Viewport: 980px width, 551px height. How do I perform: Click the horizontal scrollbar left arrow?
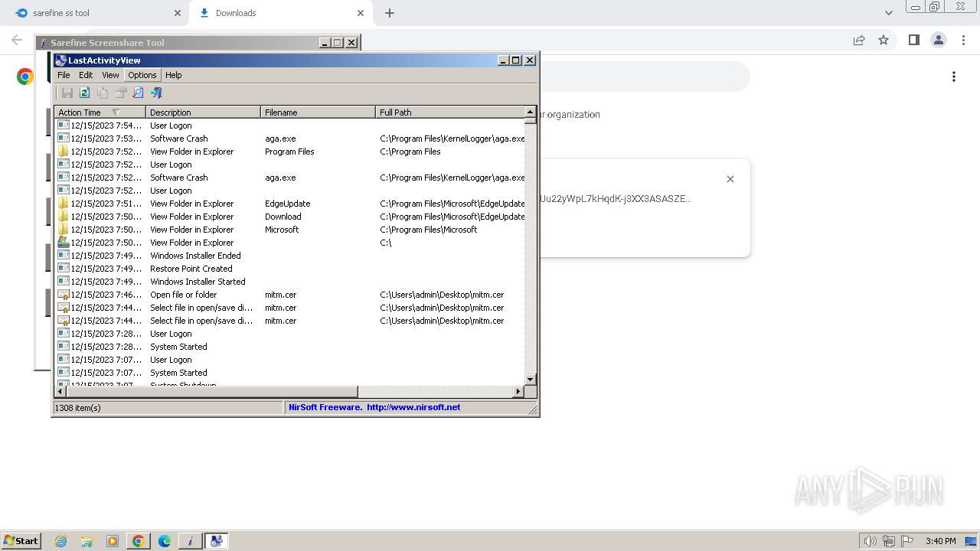pyautogui.click(x=61, y=391)
